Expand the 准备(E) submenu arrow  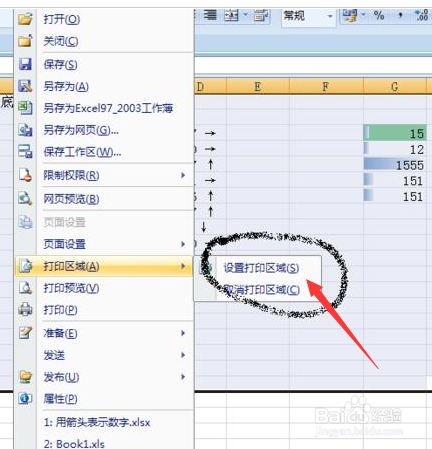(183, 333)
